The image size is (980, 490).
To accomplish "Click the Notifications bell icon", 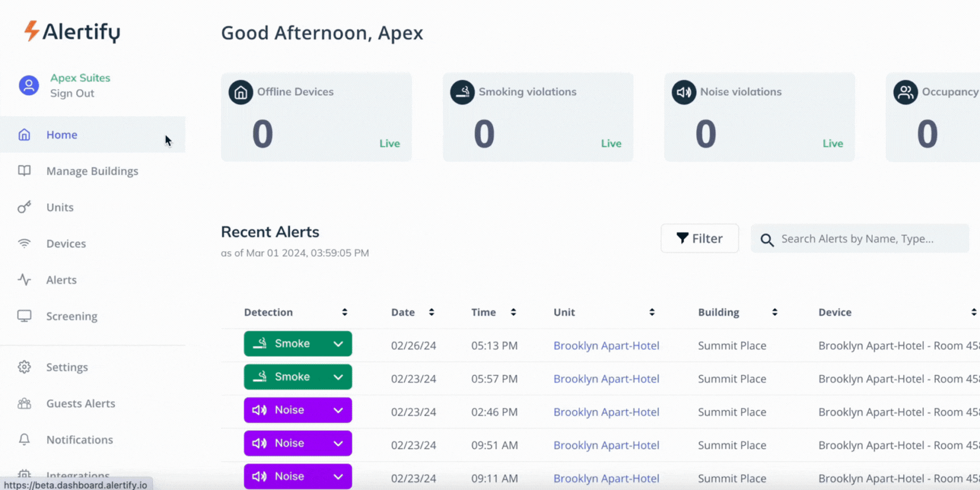I will point(24,440).
